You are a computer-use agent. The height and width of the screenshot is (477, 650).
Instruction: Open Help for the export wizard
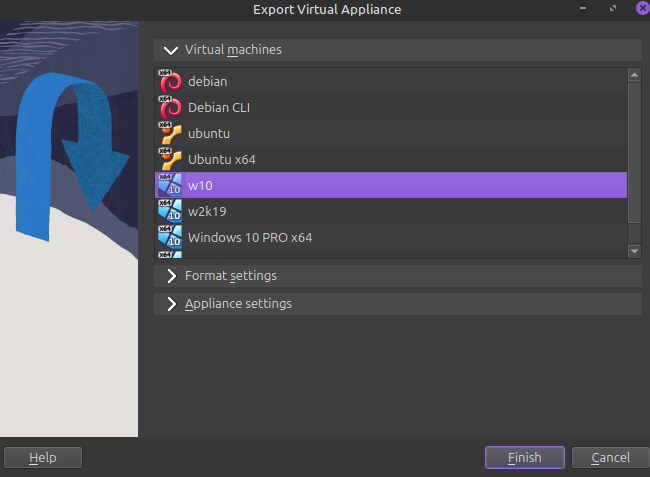tap(42, 458)
